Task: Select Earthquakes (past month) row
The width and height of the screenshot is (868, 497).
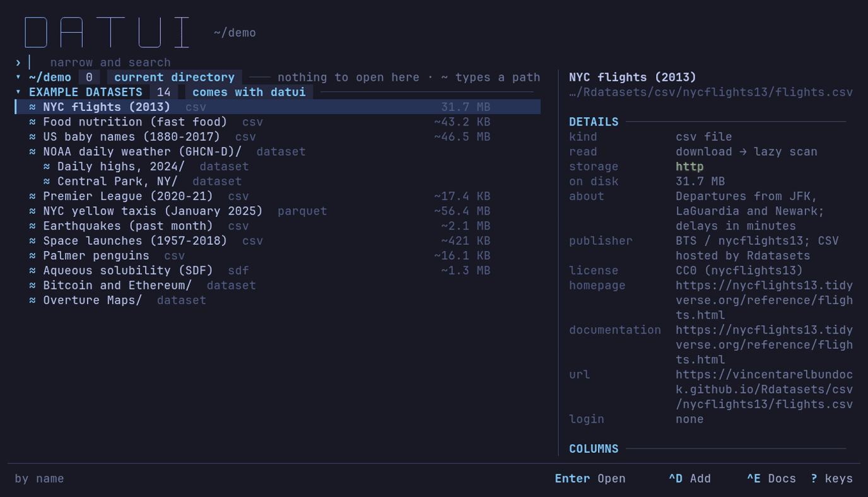Action: [278, 226]
